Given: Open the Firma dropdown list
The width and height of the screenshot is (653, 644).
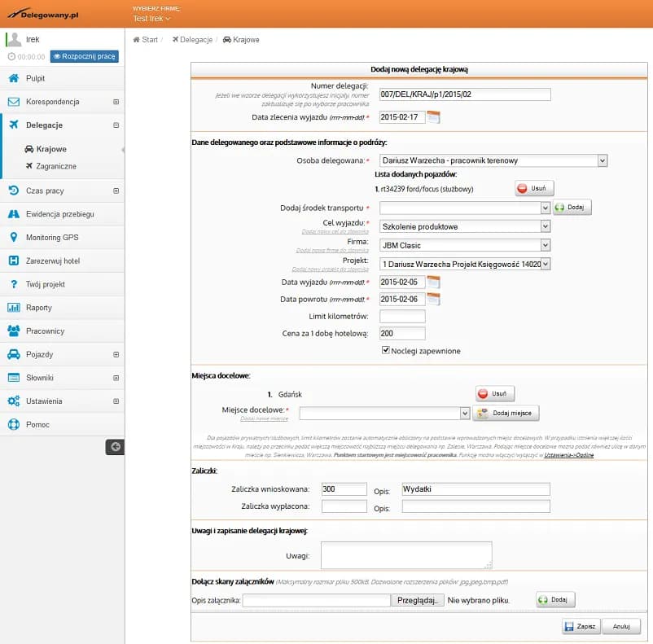Looking at the screenshot, I should 545,245.
